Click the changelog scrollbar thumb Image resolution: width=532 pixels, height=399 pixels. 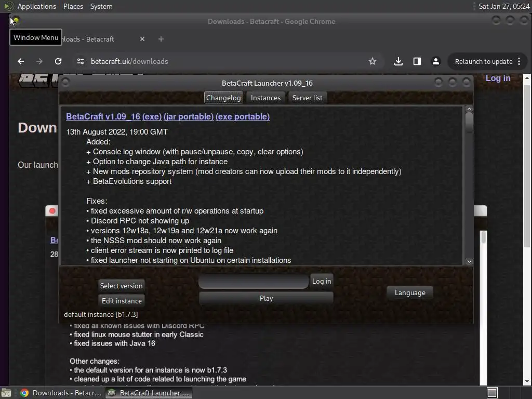click(x=469, y=122)
